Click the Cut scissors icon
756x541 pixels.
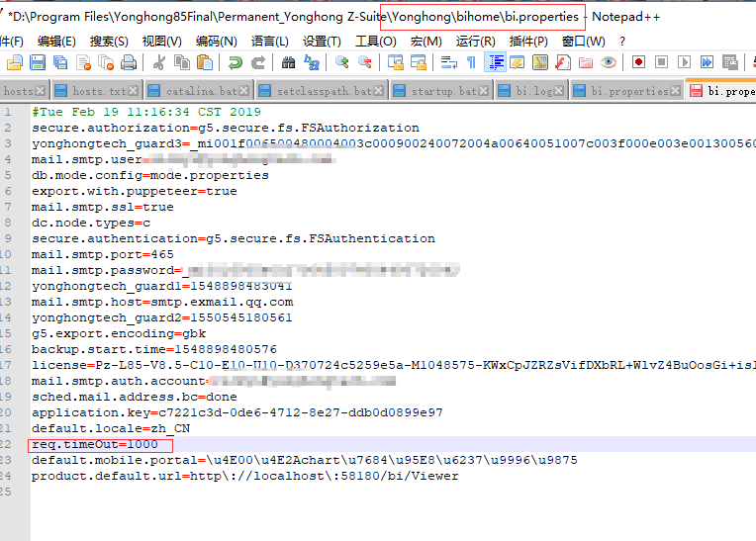click(x=158, y=63)
